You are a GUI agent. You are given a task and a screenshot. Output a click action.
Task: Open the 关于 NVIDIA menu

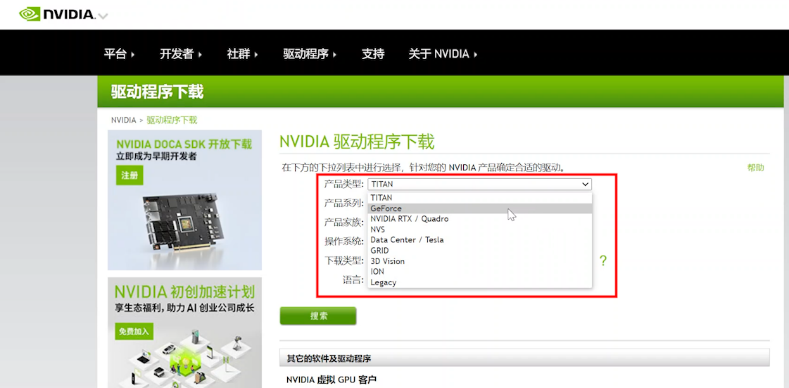443,54
